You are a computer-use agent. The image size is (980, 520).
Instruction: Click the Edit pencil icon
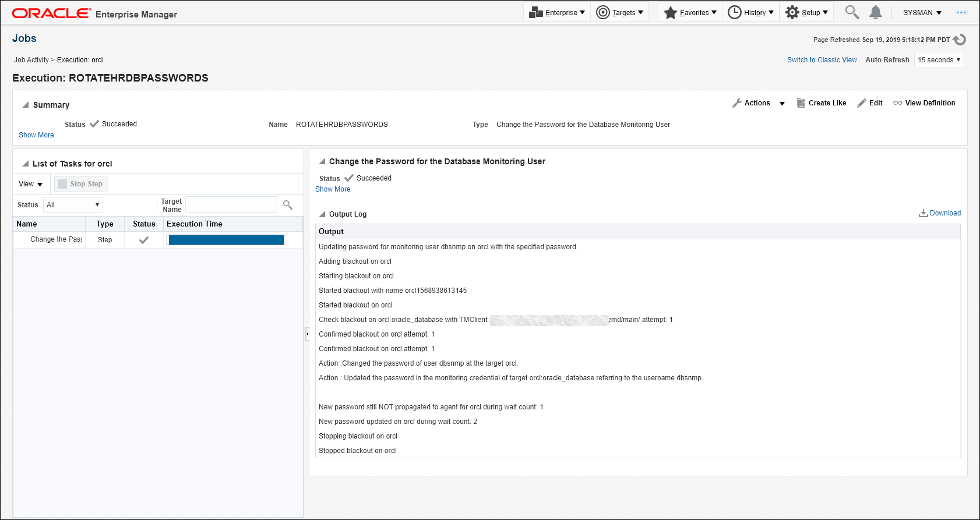point(862,103)
